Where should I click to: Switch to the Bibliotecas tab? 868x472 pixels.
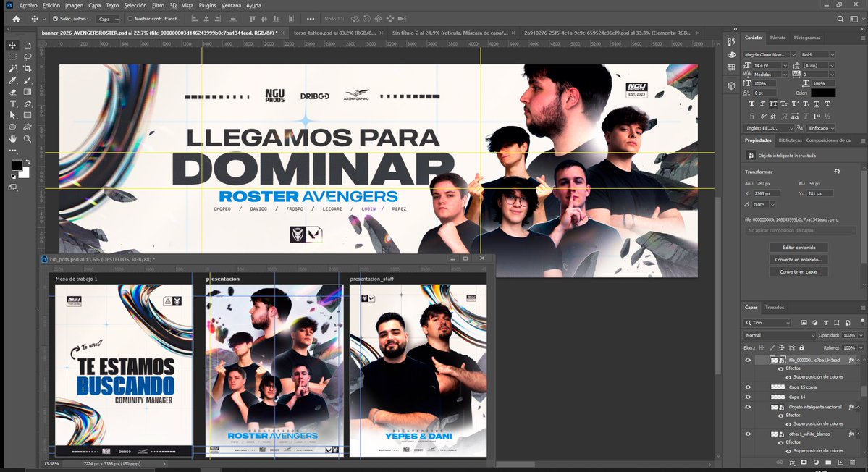pos(790,140)
